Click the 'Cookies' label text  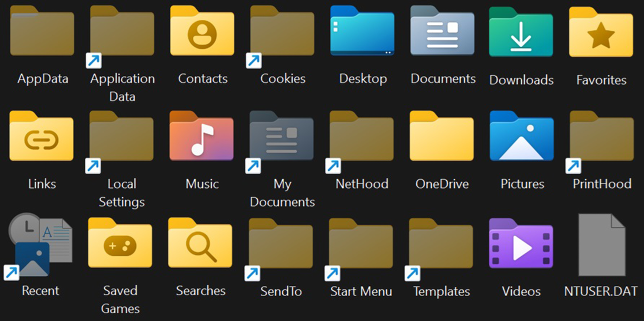(x=283, y=79)
